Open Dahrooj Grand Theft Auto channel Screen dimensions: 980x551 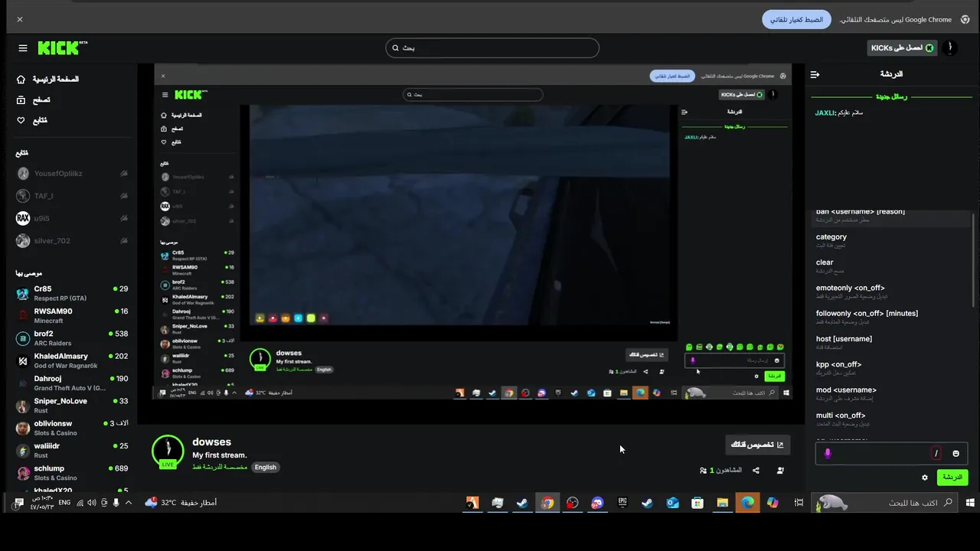pyautogui.click(x=72, y=383)
